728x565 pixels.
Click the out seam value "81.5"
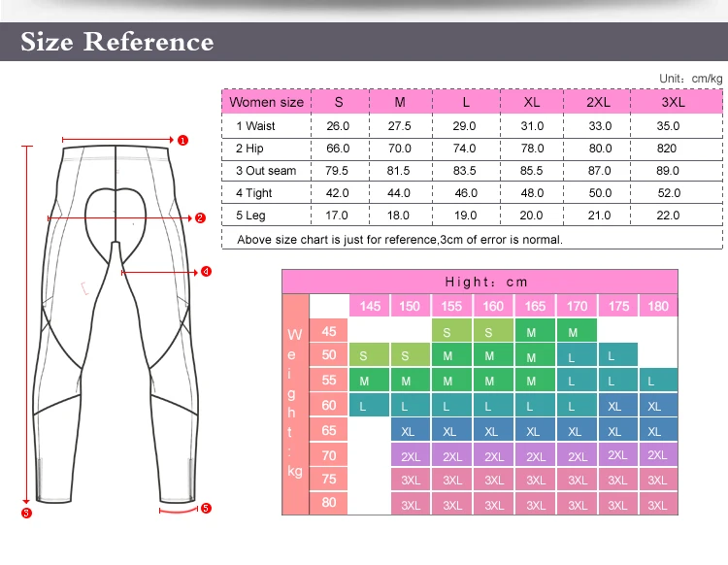pyautogui.click(x=398, y=171)
